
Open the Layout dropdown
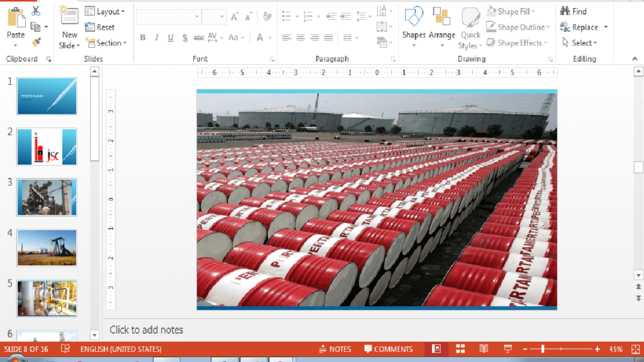[x=105, y=11]
